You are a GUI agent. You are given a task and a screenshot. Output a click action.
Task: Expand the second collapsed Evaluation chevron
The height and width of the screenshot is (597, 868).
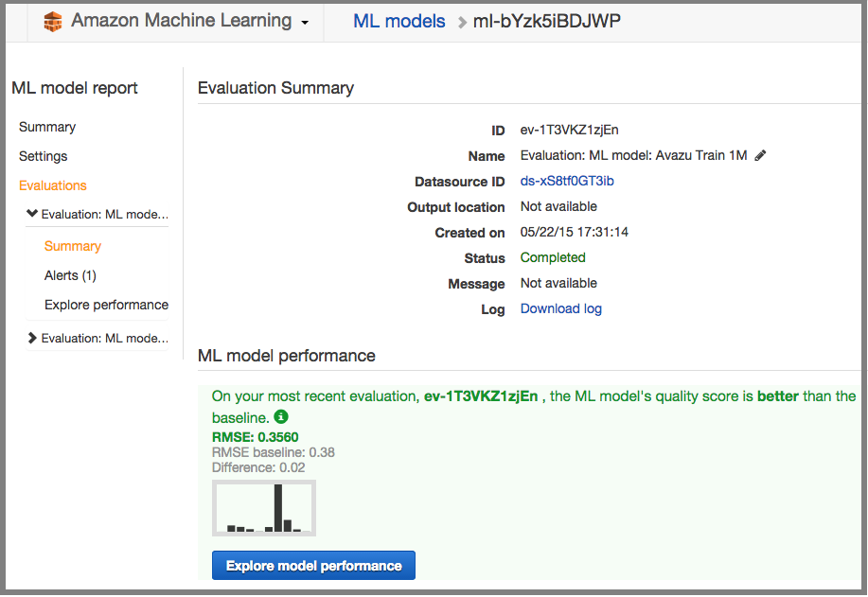pos(32,338)
